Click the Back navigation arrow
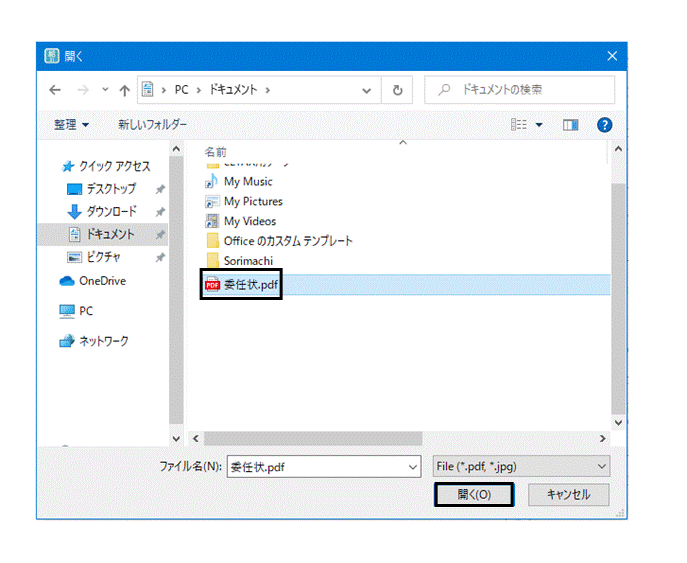The height and width of the screenshot is (563, 687). tap(55, 90)
